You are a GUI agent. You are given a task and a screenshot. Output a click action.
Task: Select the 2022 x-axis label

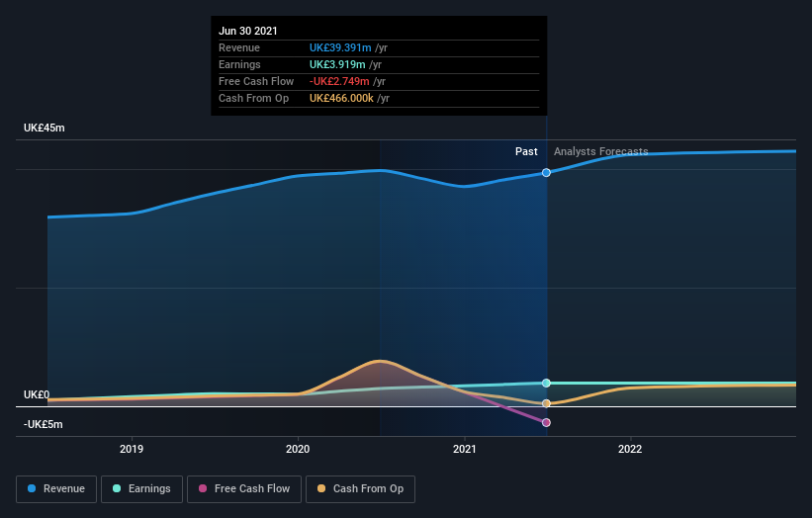click(630, 449)
